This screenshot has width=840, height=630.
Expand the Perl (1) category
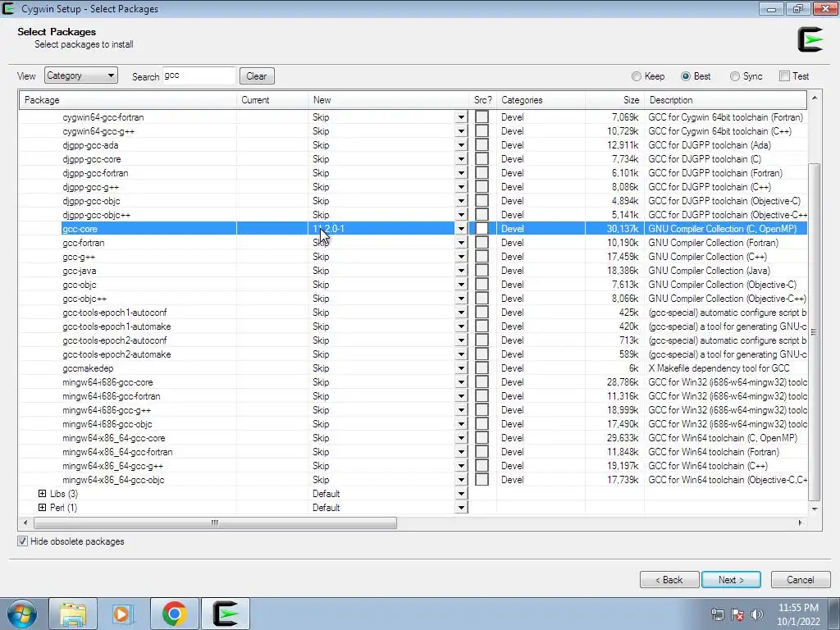(43, 507)
